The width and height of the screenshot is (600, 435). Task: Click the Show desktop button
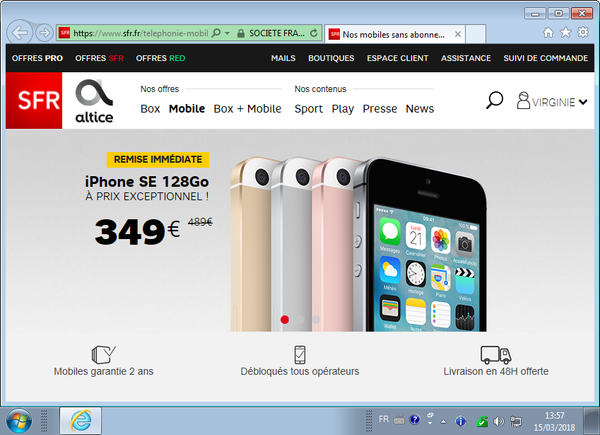pyautogui.click(x=592, y=421)
